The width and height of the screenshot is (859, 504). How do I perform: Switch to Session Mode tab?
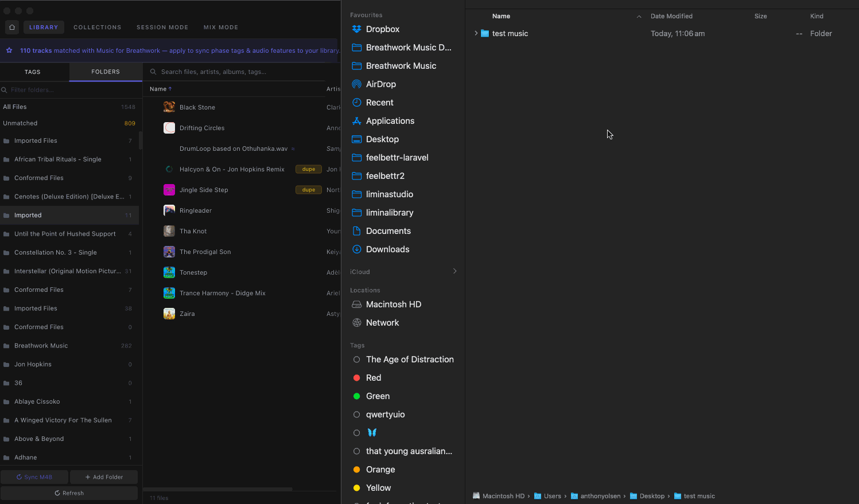[162, 27]
